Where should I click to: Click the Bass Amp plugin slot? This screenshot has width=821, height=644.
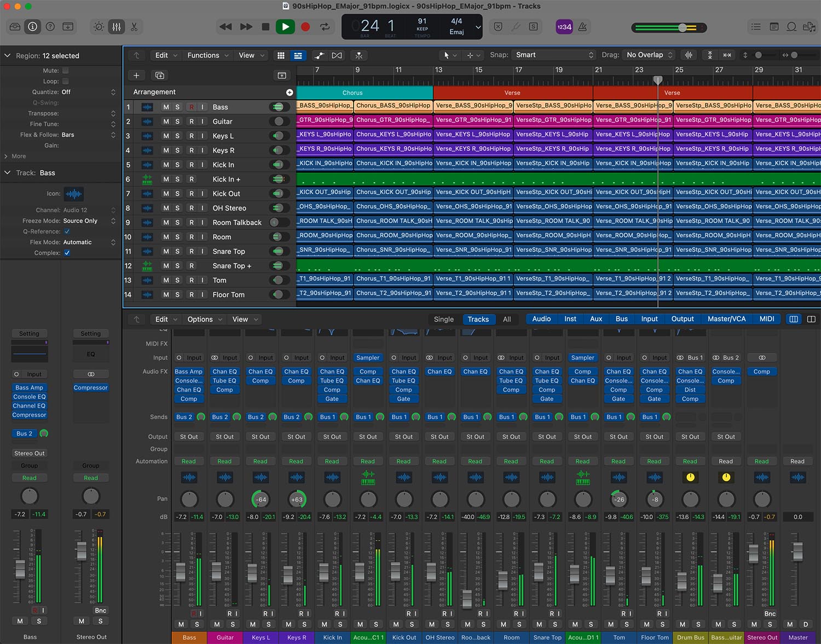(188, 372)
